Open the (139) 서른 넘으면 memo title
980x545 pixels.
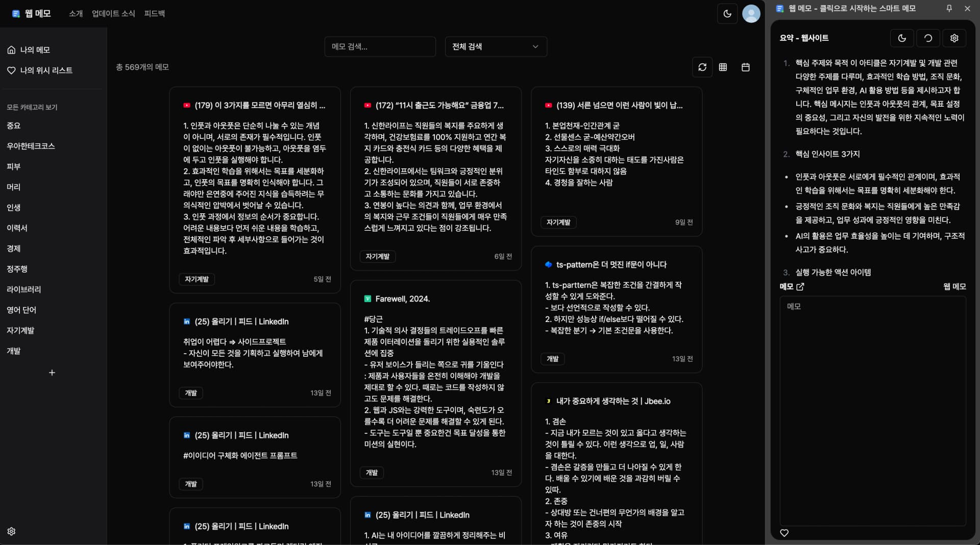coord(619,105)
